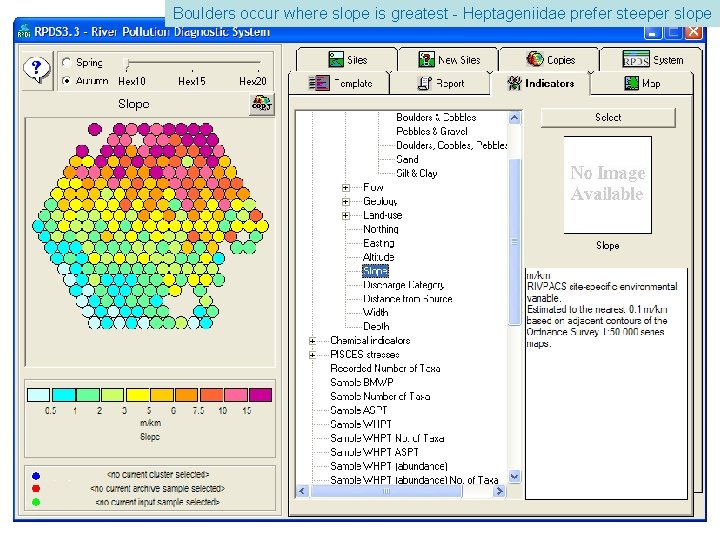Select the Sand tree item
The width and height of the screenshot is (720, 540).
pyautogui.click(x=407, y=159)
